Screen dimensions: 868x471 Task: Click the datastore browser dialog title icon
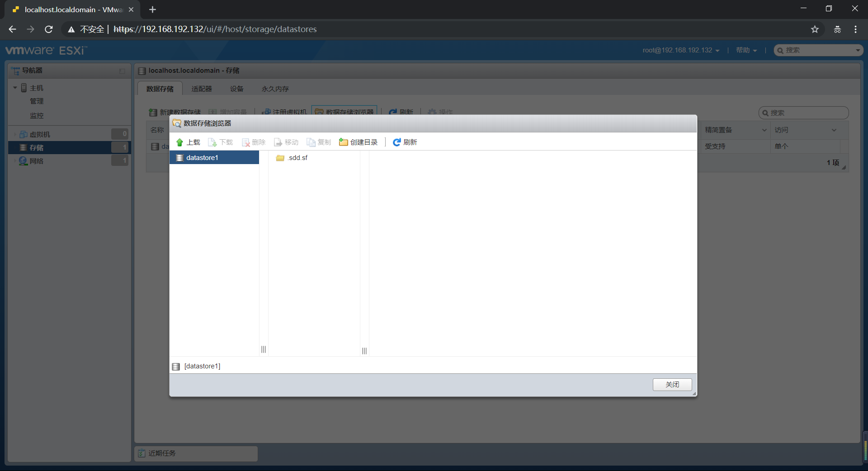pyautogui.click(x=177, y=123)
